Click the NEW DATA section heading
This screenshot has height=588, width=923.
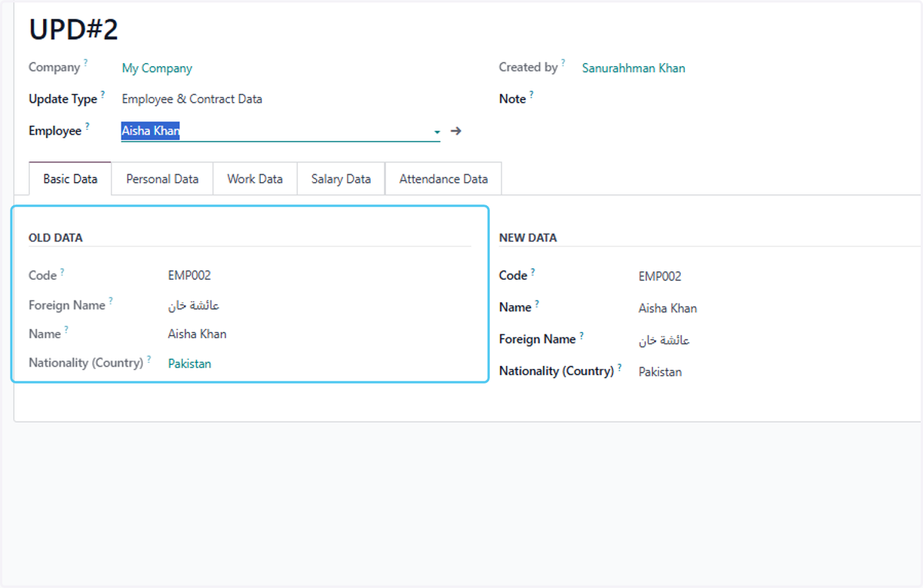[x=528, y=238]
